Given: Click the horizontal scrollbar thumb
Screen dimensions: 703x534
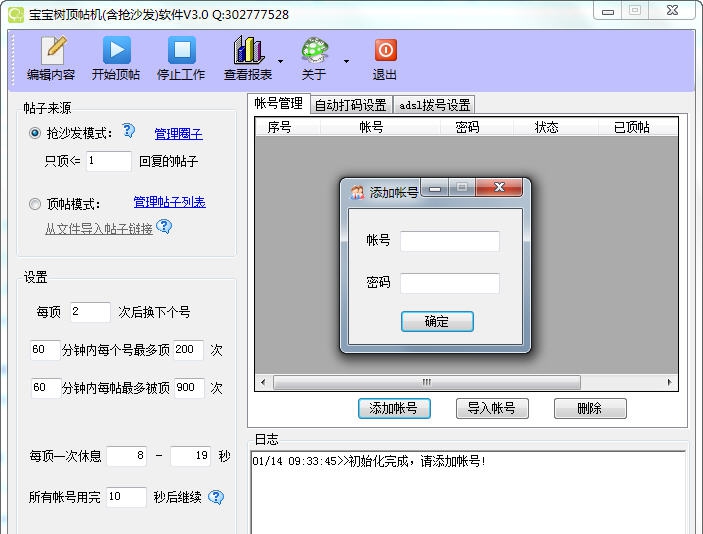Looking at the screenshot, I should click(x=427, y=382).
